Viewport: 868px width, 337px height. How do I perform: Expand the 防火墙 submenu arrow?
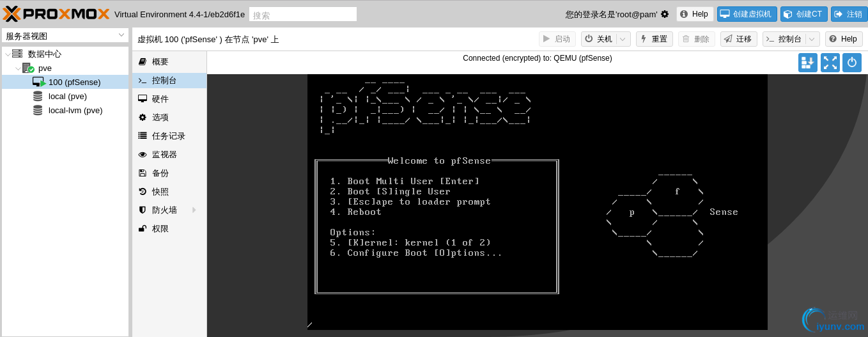click(194, 210)
